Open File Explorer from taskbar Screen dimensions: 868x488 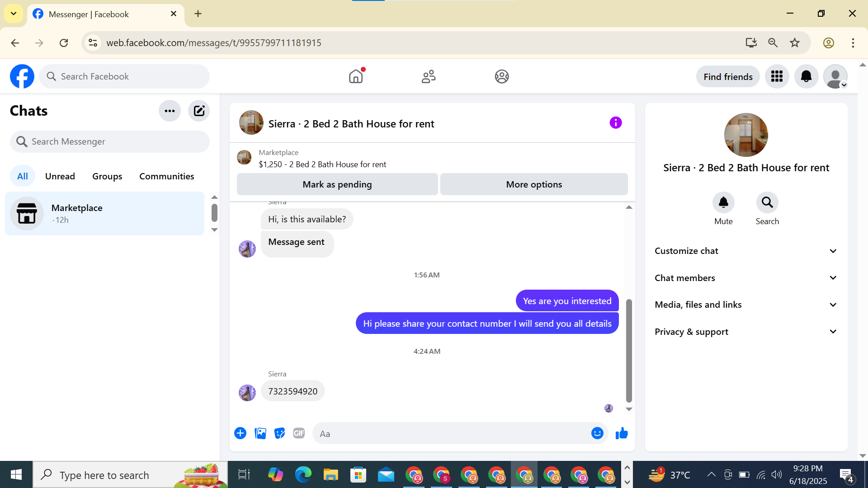click(330, 474)
